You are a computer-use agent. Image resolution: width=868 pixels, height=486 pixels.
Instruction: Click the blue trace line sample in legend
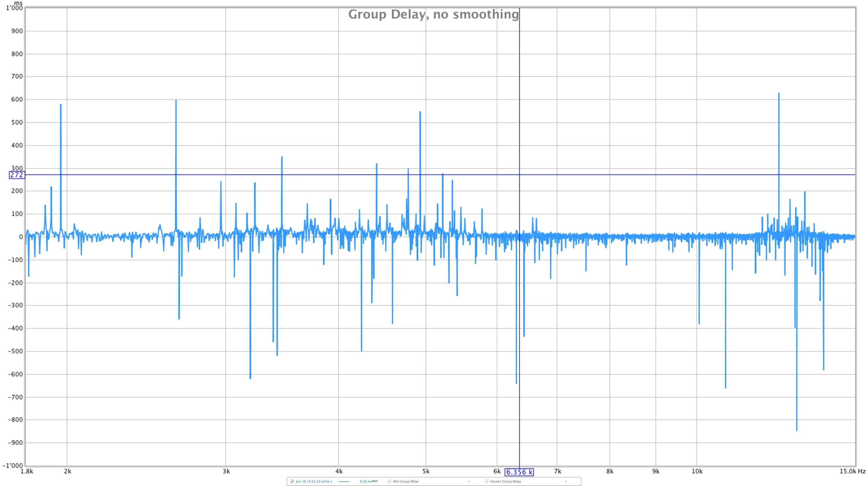[344, 482]
